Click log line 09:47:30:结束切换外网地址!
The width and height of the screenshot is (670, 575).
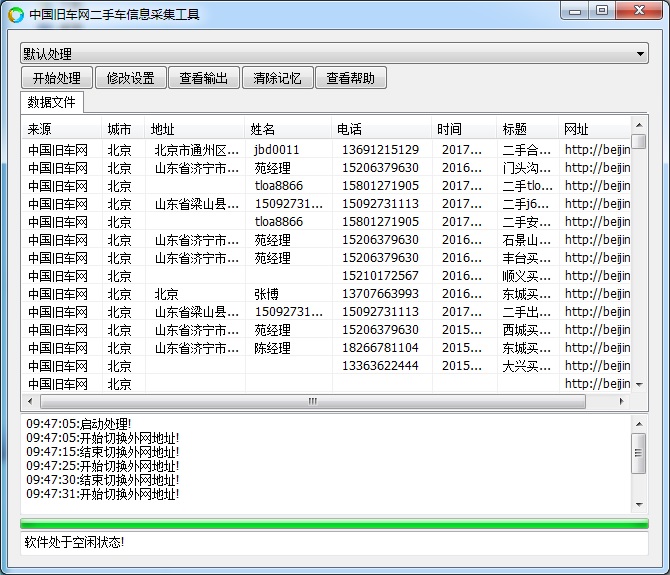click(103, 480)
